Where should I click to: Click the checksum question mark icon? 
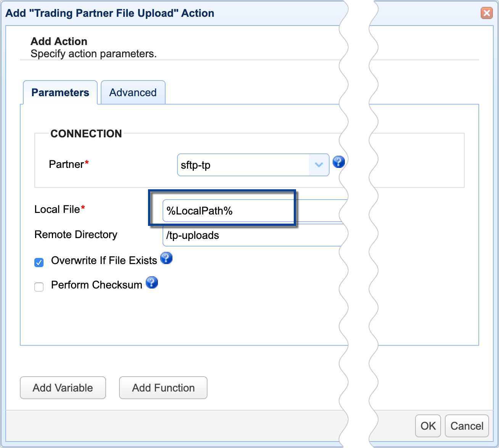click(x=152, y=283)
